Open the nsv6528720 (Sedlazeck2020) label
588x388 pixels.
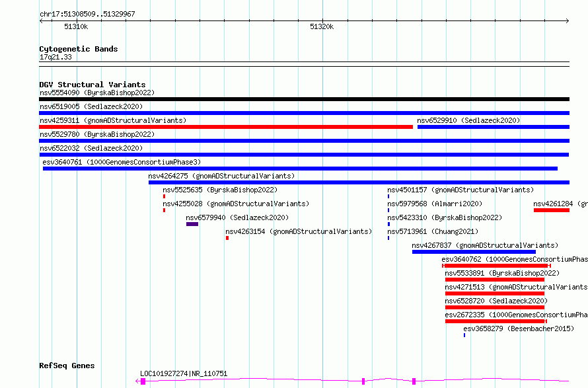[496, 301]
